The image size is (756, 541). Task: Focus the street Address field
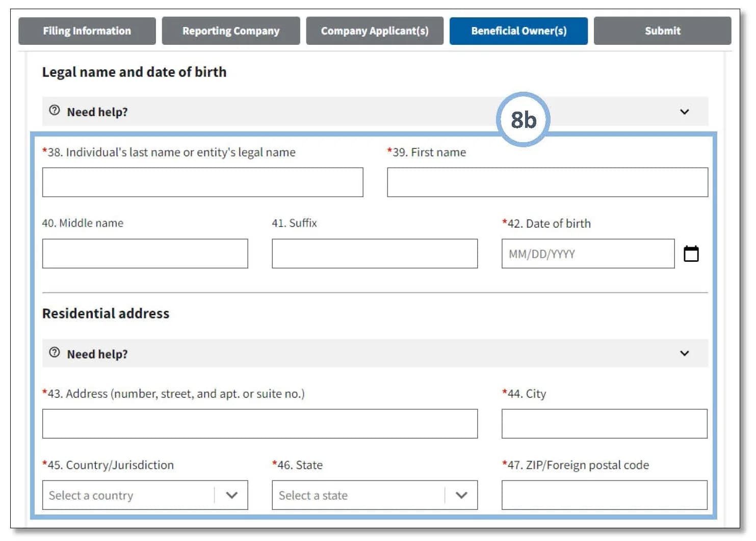[x=260, y=424]
